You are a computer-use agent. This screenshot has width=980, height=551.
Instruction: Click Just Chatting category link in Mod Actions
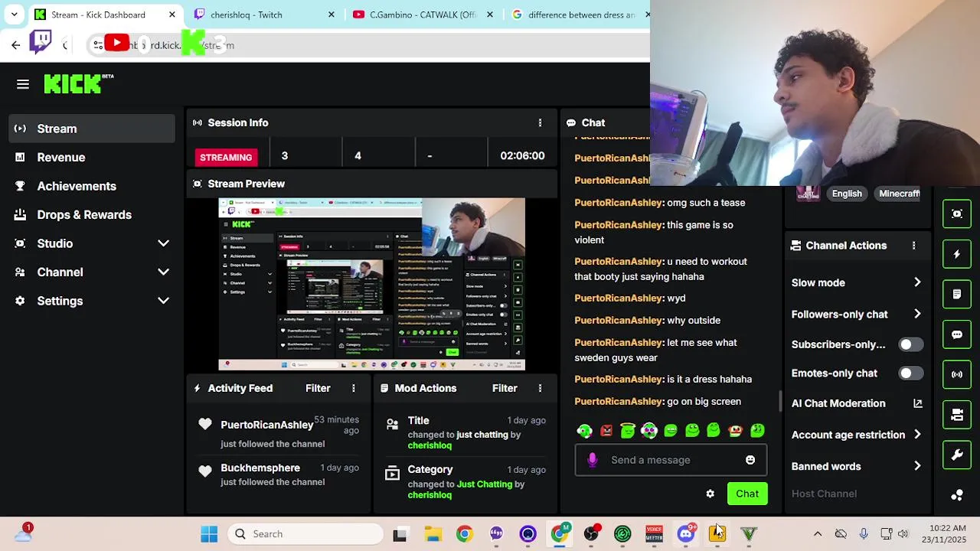click(x=484, y=484)
